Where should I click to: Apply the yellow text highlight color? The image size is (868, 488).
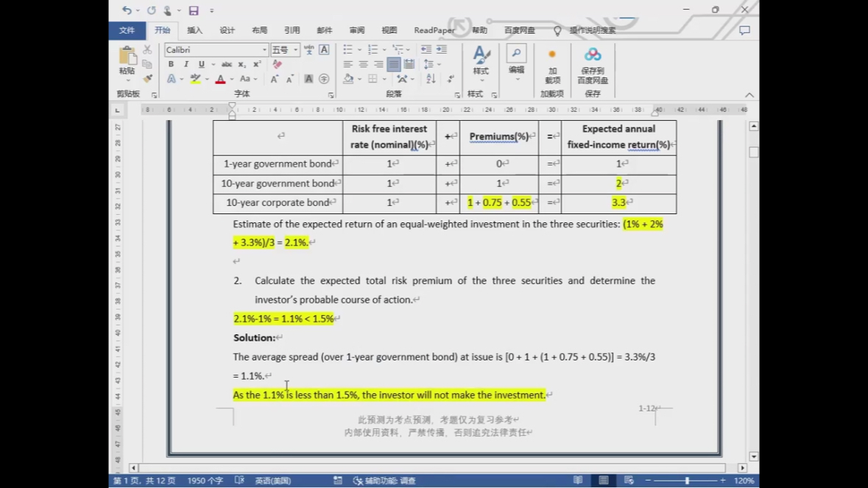(195, 79)
